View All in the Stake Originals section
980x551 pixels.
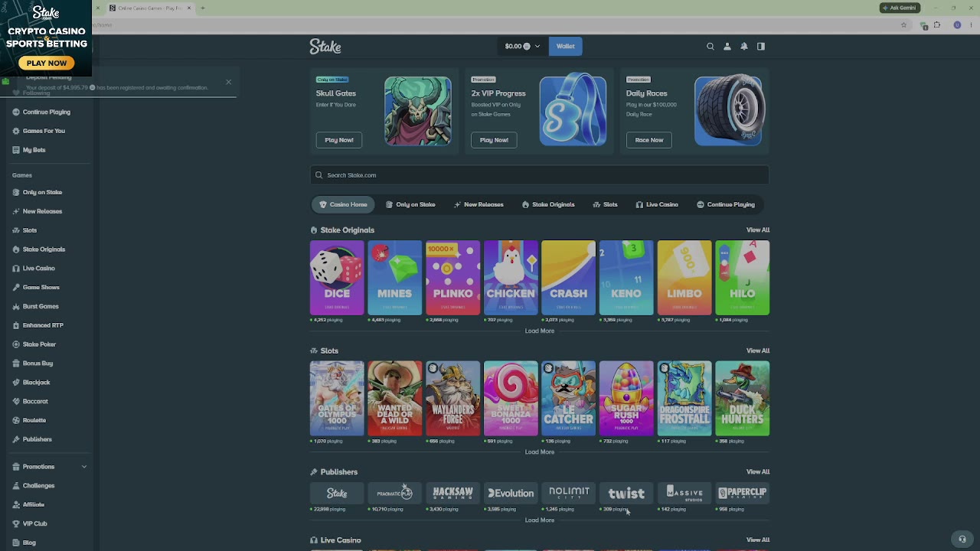click(758, 230)
